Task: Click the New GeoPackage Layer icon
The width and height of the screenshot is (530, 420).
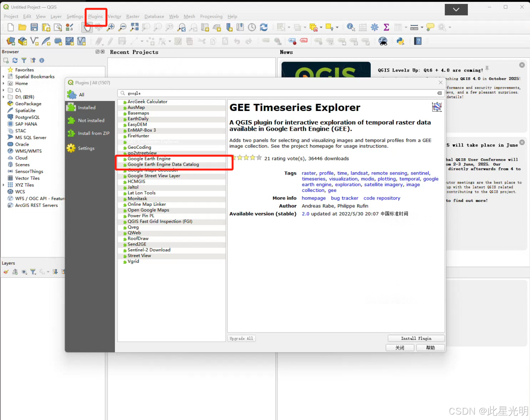Action: (23, 41)
